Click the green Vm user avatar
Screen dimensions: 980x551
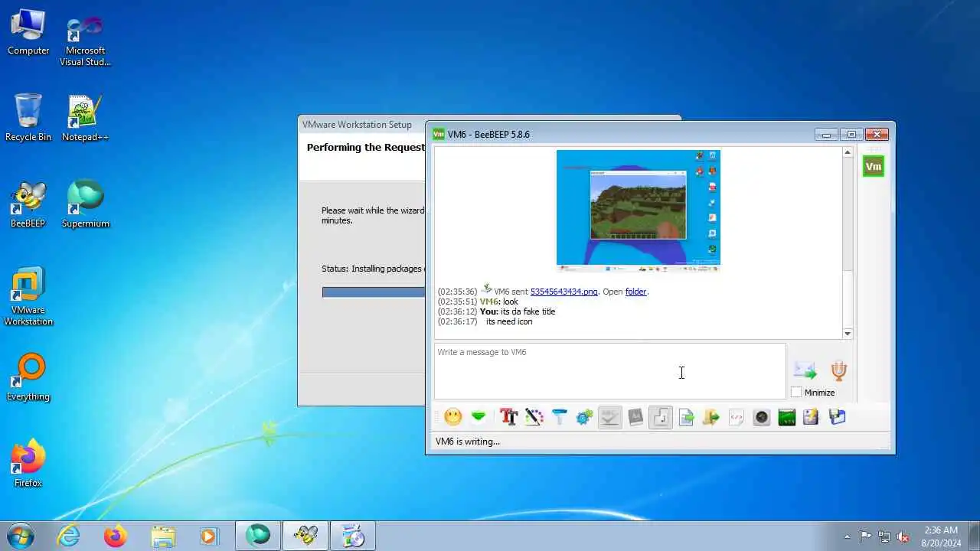click(x=874, y=166)
